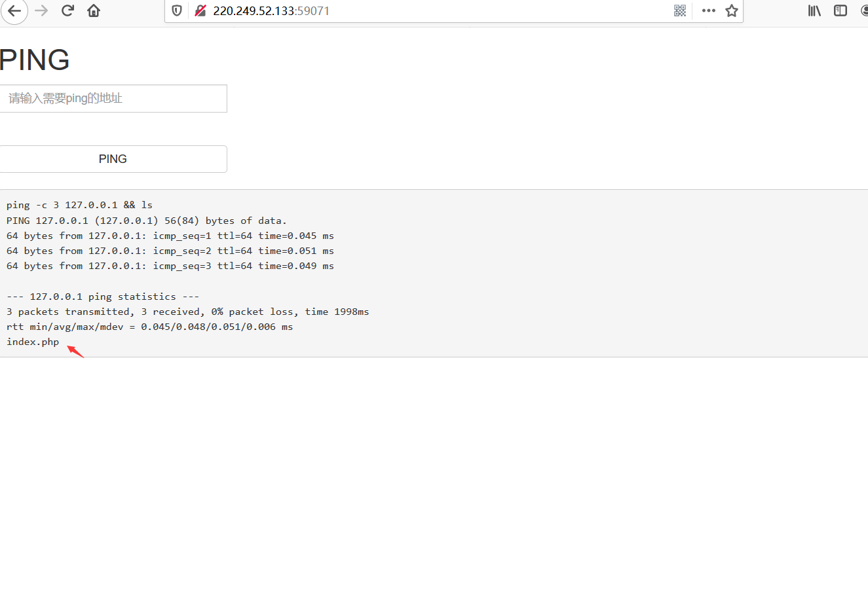Click the 'ping -c 3 127.0.0.1 && ls' line
This screenshot has width=868, height=616.
coord(79,206)
